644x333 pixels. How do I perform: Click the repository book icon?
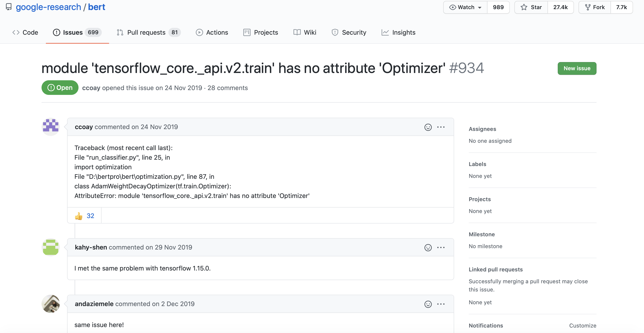tap(9, 7)
